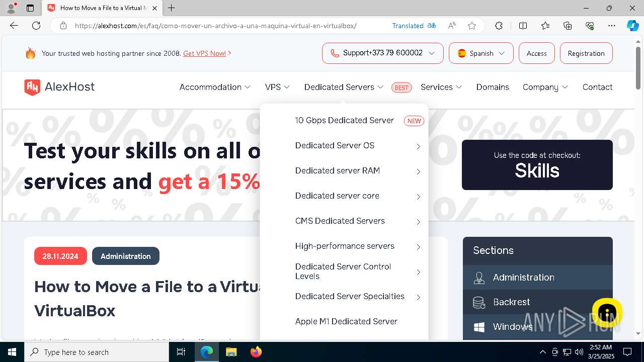Open Edge Settings and more menu
Viewport: 644px width, 362px height.
coord(612,26)
